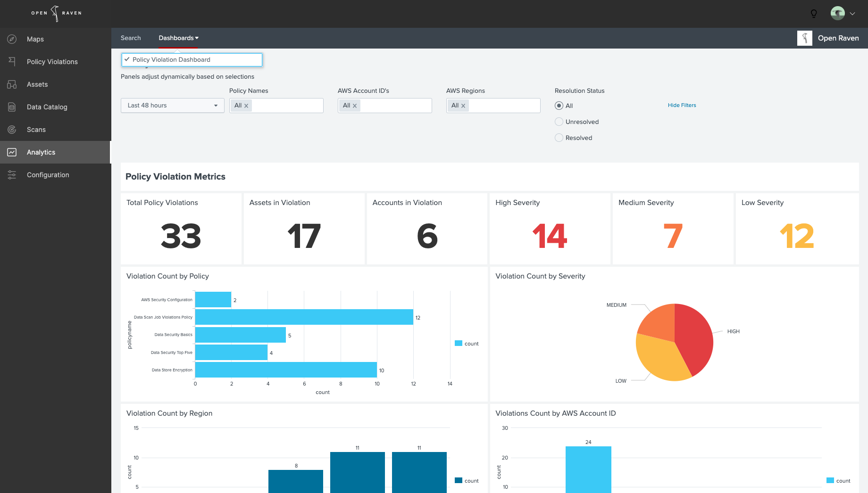Expand the Dashboards dropdown menu
The height and width of the screenshot is (493, 868).
[x=179, y=38]
